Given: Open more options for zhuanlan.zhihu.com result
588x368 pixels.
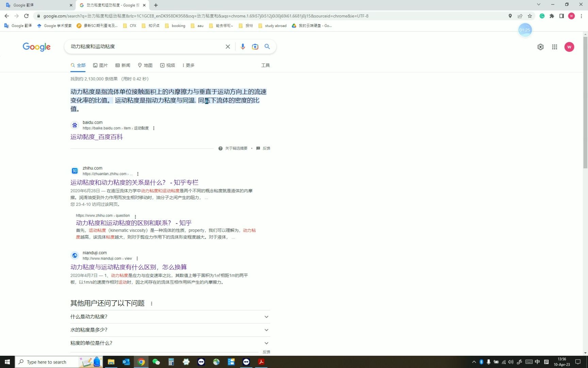Looking at the screenshot, I should (138, 174).
